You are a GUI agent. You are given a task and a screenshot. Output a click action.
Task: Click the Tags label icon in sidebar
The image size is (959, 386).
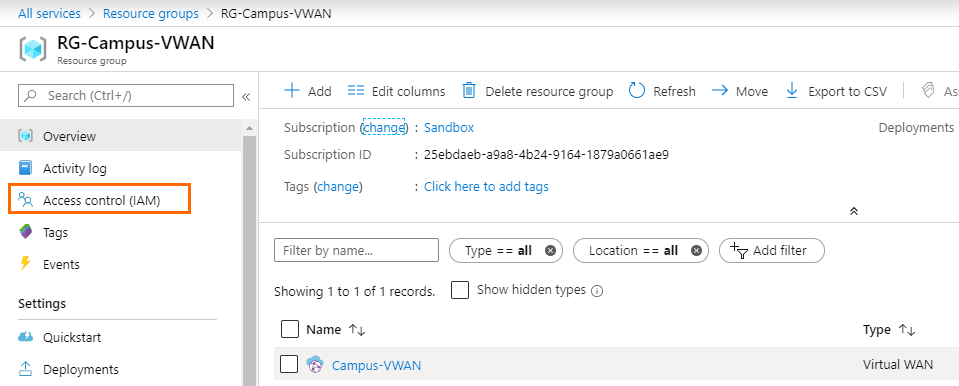pos(26,232)
